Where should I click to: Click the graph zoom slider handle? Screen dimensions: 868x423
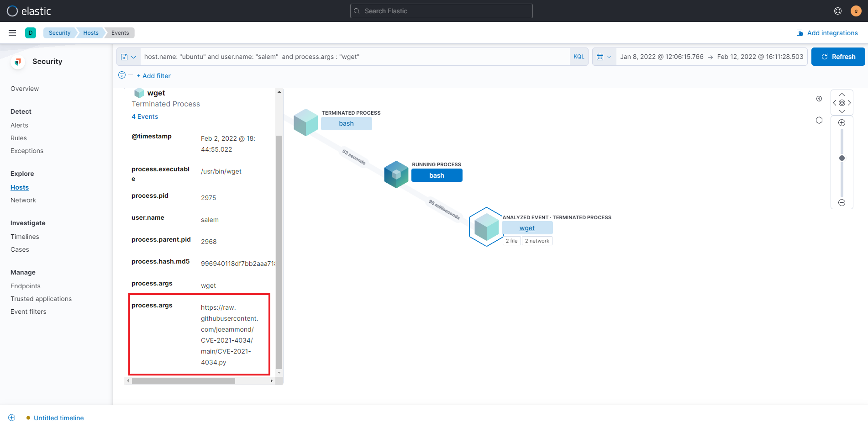(842, 158)
